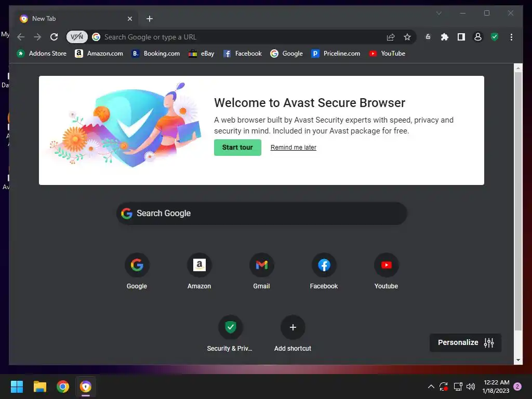Open the user profile icon
The image size is (532, 399).
click(x=478, y=37)
